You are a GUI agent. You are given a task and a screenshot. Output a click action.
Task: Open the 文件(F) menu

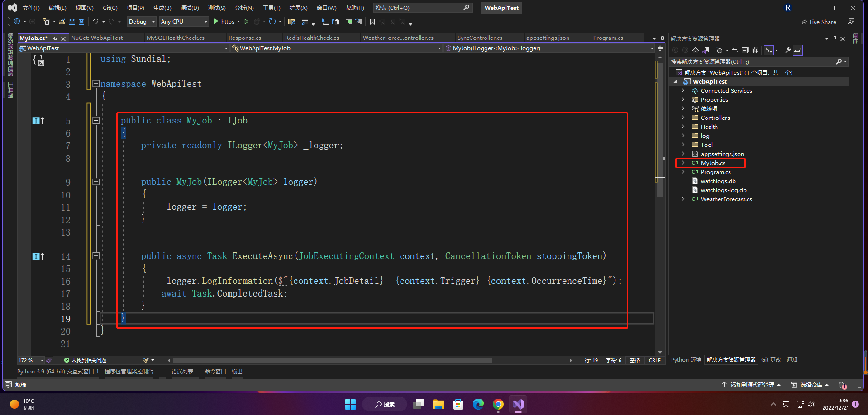pyautogui.click(x=31, y=8)
